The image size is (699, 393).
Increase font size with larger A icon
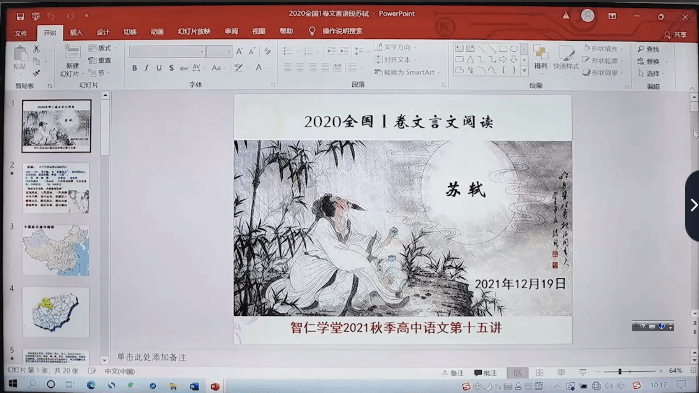pyautogui.click(x=239, y=51)
